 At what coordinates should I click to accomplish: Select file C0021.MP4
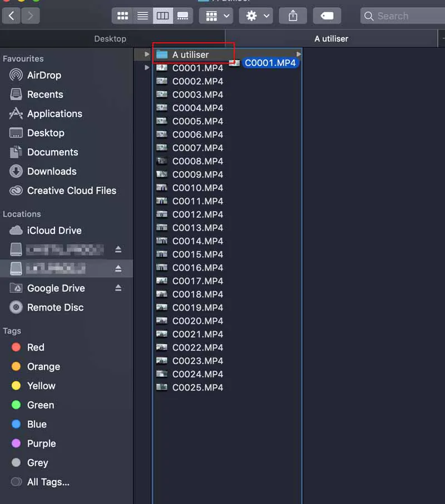(197, 335)
